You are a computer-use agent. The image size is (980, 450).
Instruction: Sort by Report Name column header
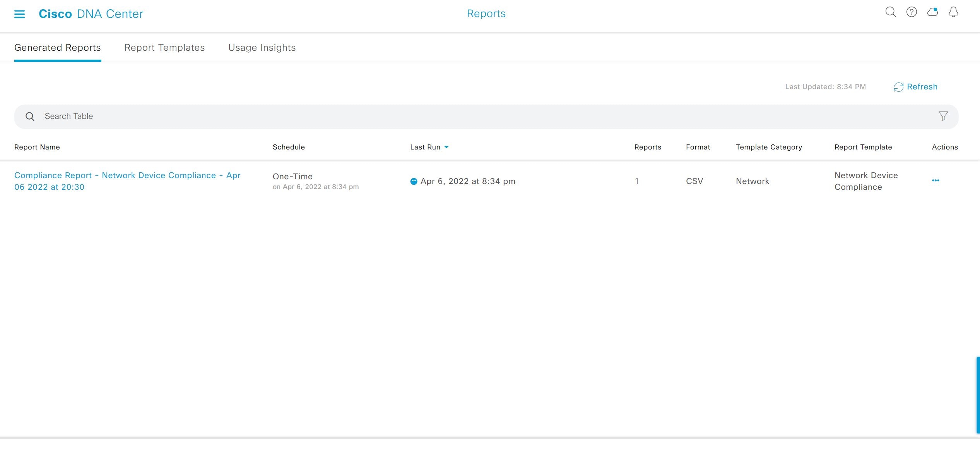[x=37, y=147]
